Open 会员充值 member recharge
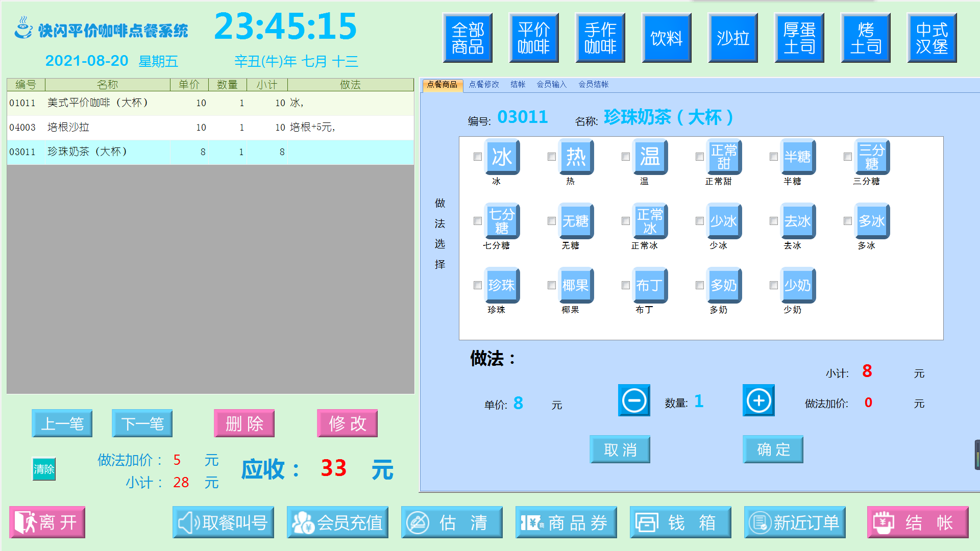 [337, 522]
